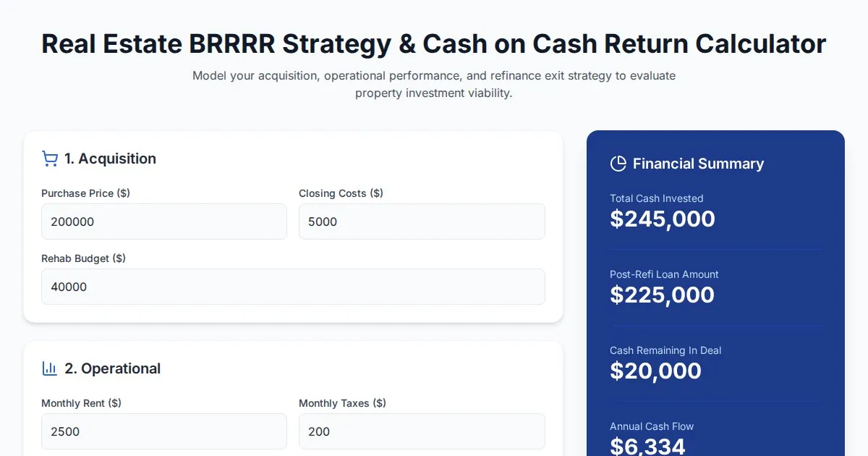Click the Monthly Rent ($) label
This screenshot has width=868, height=456.
pos(81,403)
